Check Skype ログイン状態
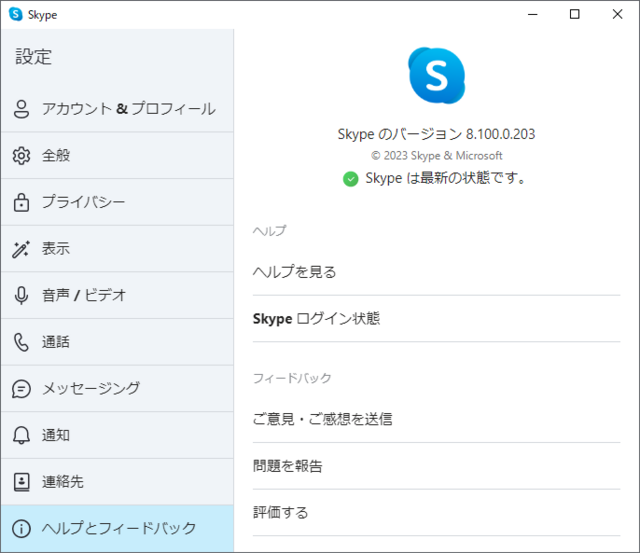 pos(436,319)
